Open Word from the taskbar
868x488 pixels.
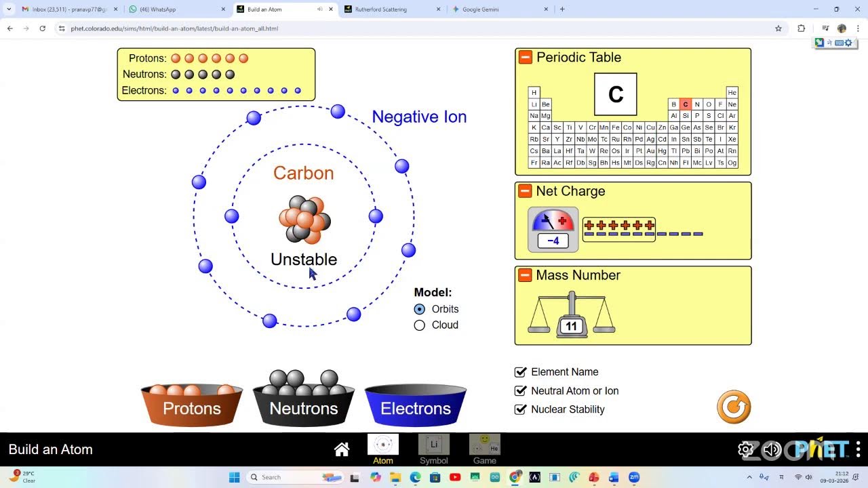click(614, 477)
